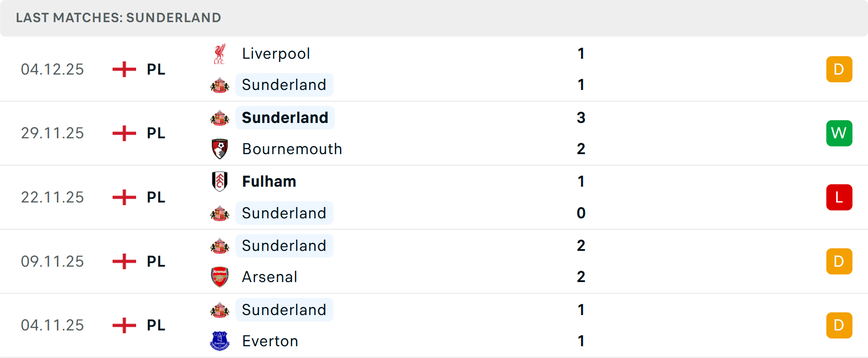The image size is (868, 358).
Task: Open the green W result badge
Action: coord(839,133)
